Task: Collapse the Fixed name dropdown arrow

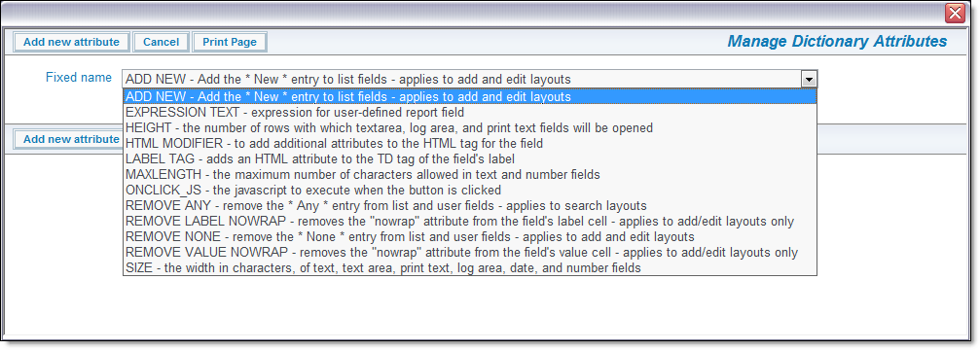Action: [x=809, y=79]
